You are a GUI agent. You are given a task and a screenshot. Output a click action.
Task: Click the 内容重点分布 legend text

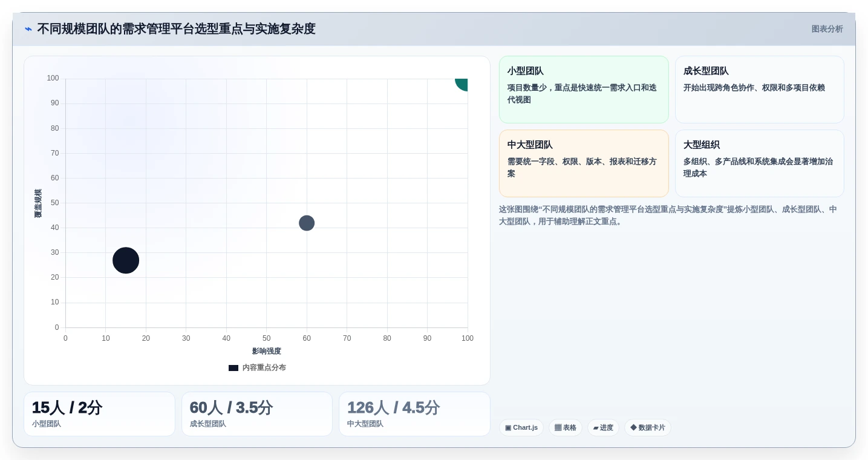264,368
